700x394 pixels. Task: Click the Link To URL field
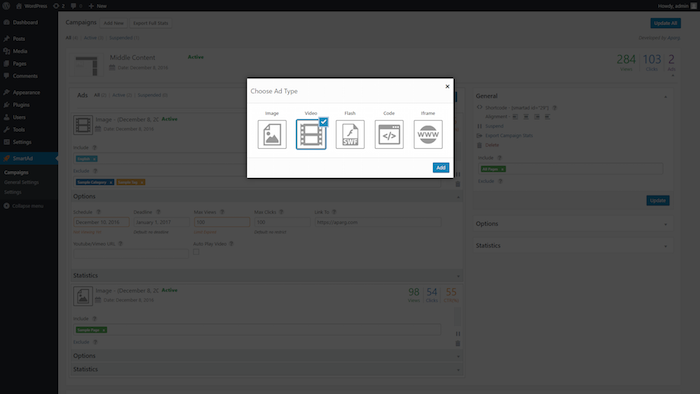378,222
